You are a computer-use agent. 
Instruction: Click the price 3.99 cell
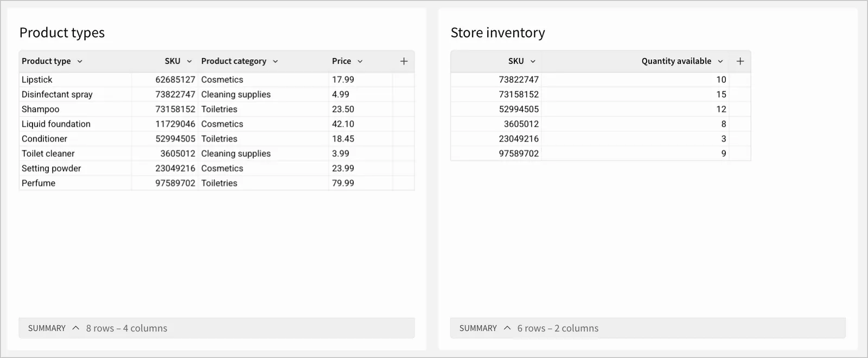tap(360, 154)
